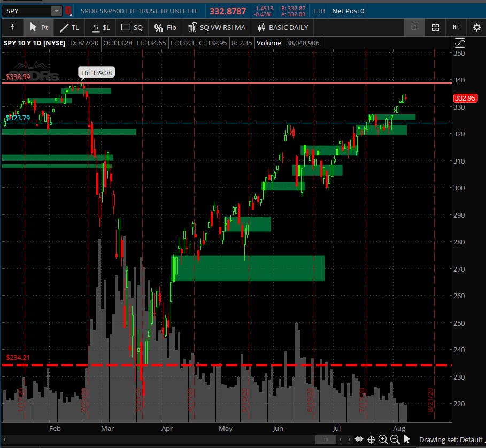The width and height of the screenshot is (486, 448).
Task: Select the Pointer (Pt) drawing tool
Action: (x=38, y=27)
